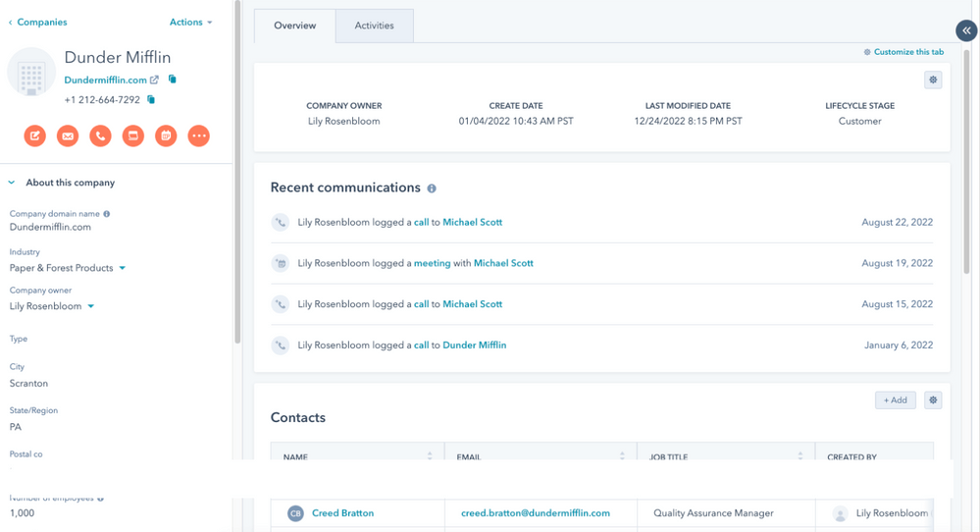
Task: Click the company building avatar
Action: click(x=31, y=72)
